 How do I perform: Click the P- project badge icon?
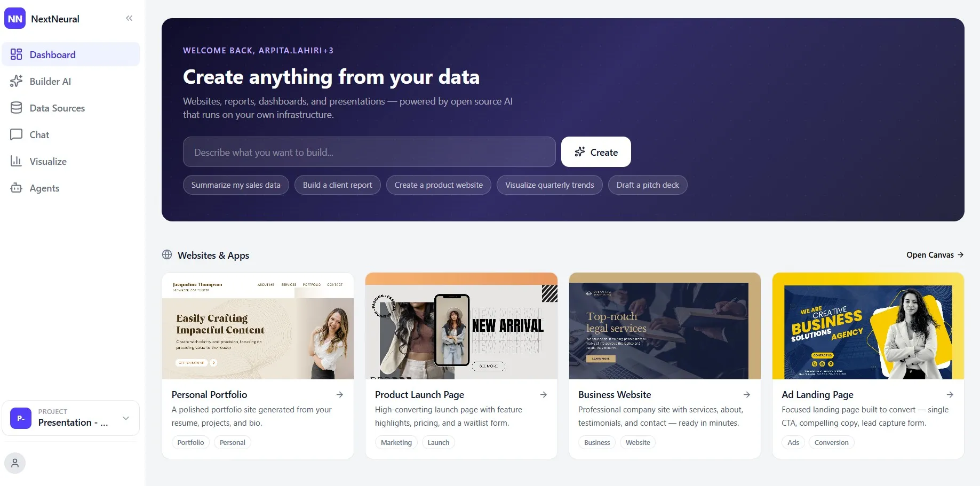[21, 418]
